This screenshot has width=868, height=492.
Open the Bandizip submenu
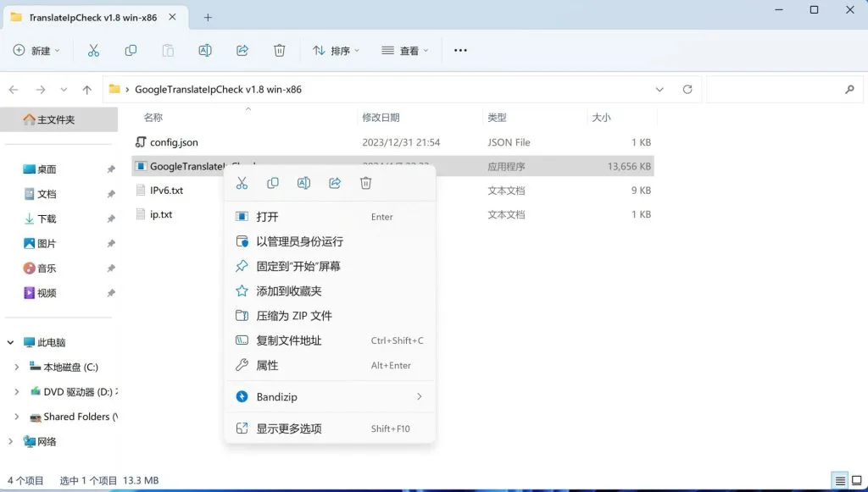pyautogui.click(x=330, y=397)
